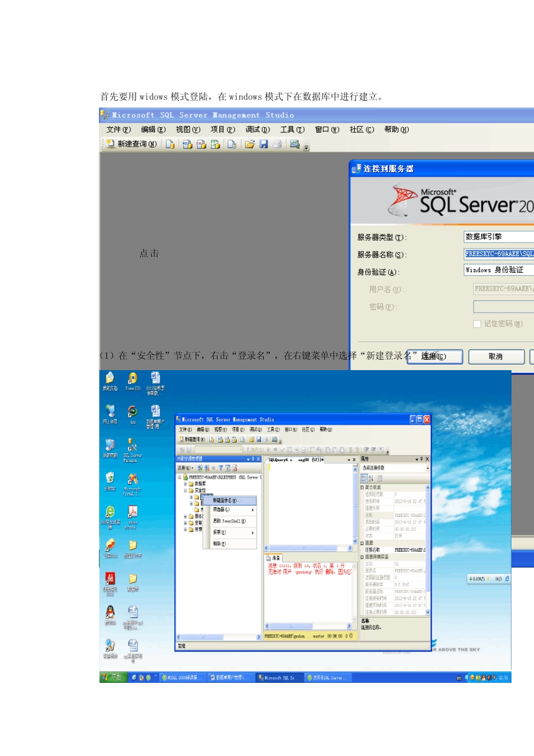Collapse the 安全性 (Security) tree node

tap(185, 490)
